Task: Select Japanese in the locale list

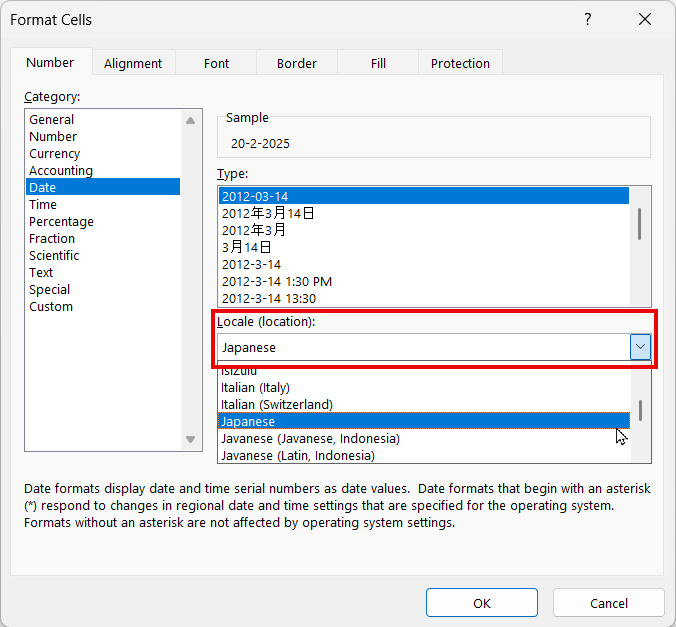Action: [x=424, y=421]
